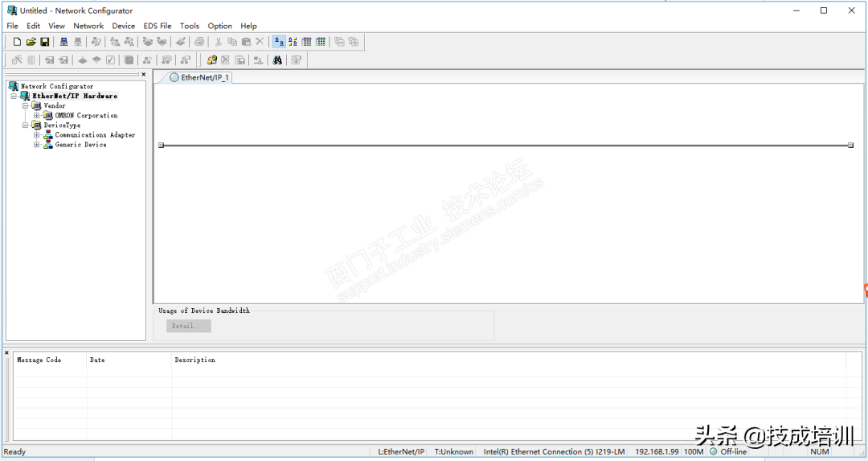Image resolution: width=868 pixels, height=461 pixels.
Task: Open the Network menu
Action: point(88,26)
